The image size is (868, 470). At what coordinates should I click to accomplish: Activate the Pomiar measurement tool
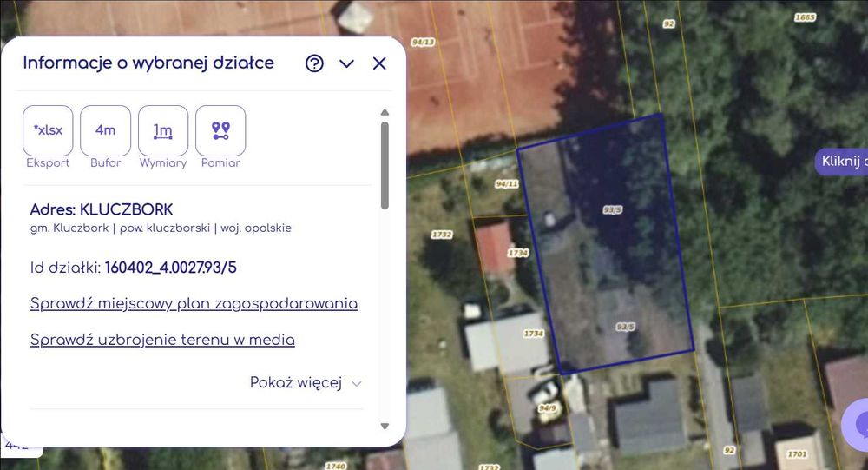220,130
